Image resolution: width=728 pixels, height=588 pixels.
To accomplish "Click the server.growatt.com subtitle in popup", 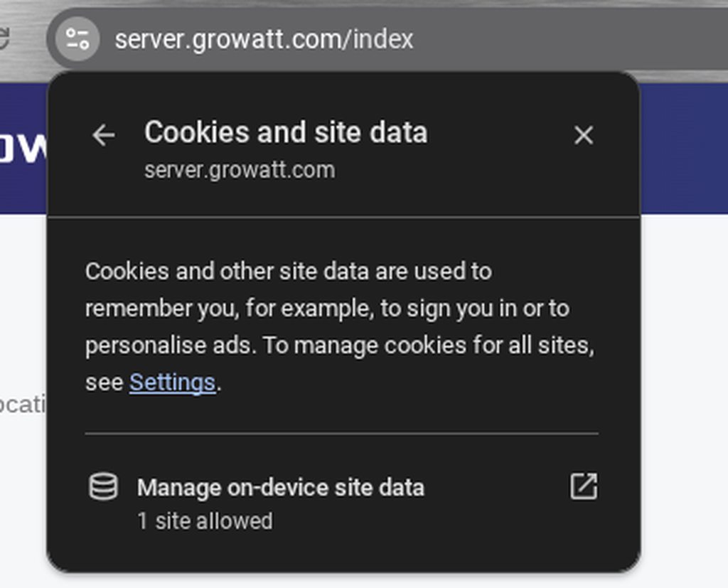I will click(239, 171).
